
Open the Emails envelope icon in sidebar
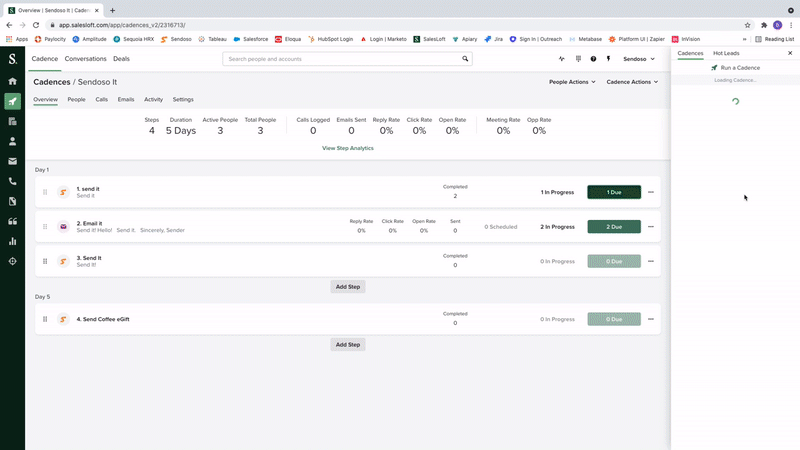pos(12,161)
